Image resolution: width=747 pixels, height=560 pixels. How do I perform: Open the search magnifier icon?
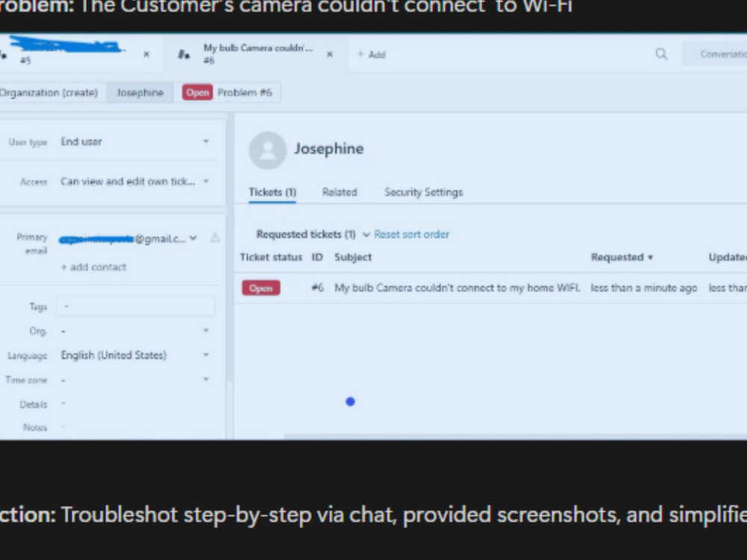click(661, 54)
